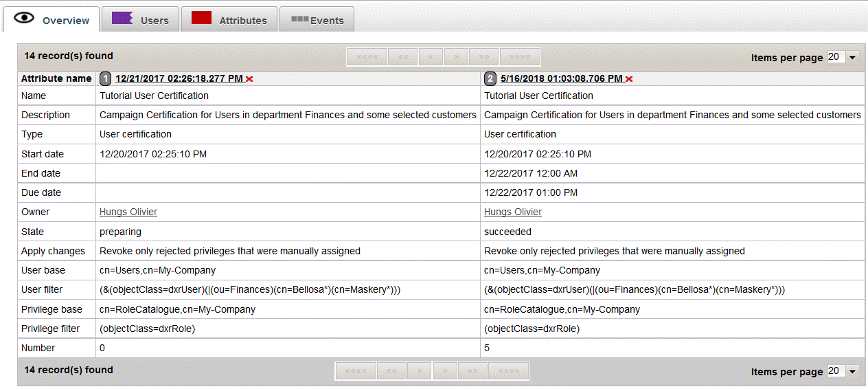Jump to last page in top pager
Screen dimensions: 868x389
[520, 57]
